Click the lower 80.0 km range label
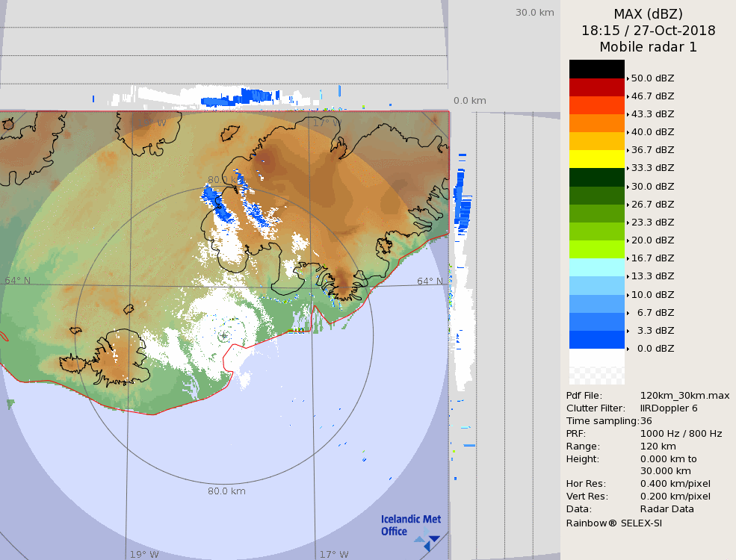 (226, 491)
